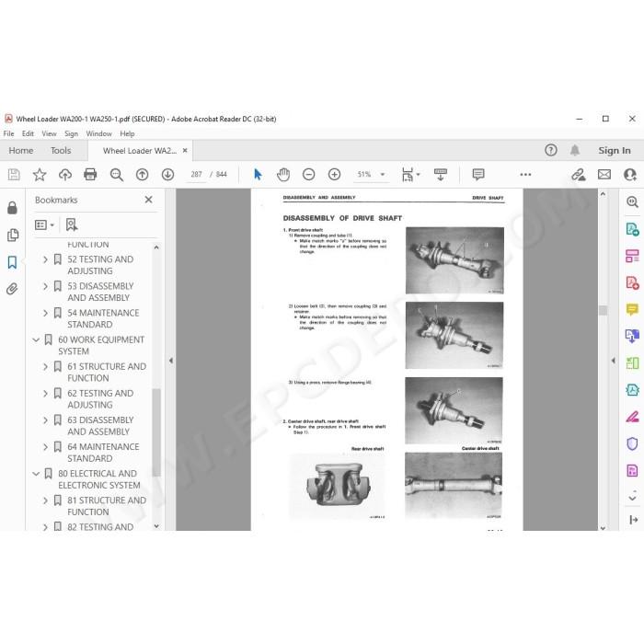Expand 63 Disassembly and Assembly bookmark
Image resolution: width=644 pixels, height=644 pixels.
tap(45, 420)
